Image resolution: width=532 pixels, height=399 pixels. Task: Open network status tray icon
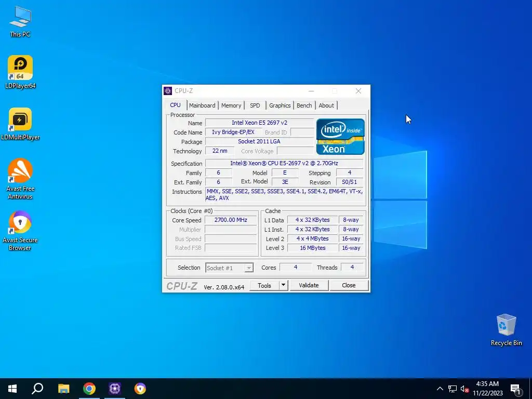click(x=453, y=389)
